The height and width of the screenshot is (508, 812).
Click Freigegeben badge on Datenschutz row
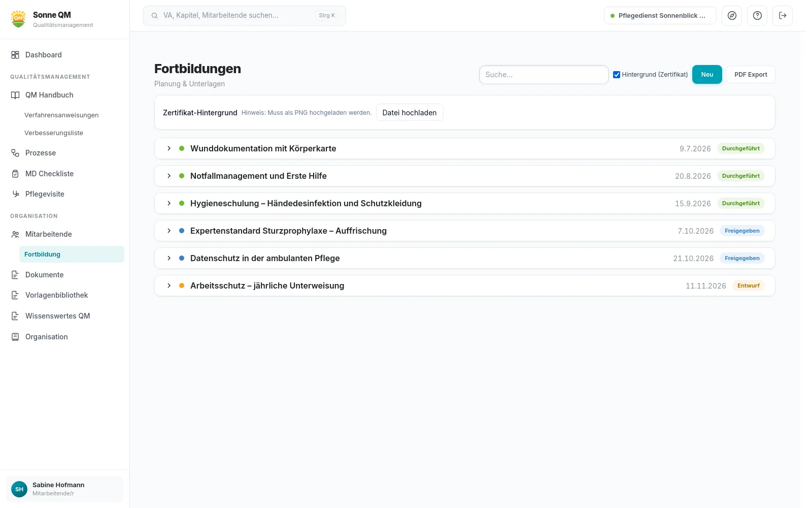coord(742,258)
